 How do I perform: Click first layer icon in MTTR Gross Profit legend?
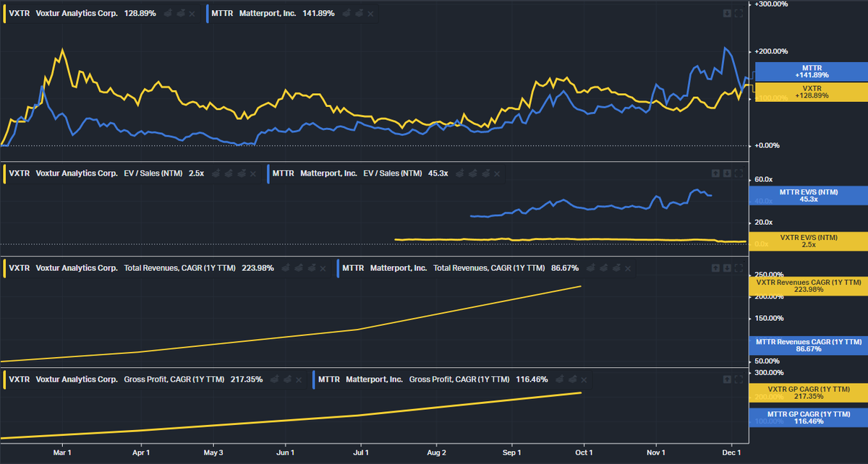[x=558, y=379]
